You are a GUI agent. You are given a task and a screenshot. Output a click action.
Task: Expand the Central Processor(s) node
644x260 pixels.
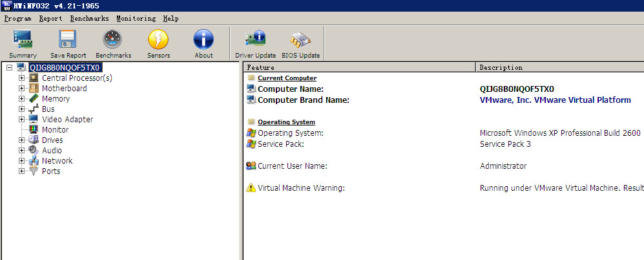pyautogui.click(x=22, y=78)
